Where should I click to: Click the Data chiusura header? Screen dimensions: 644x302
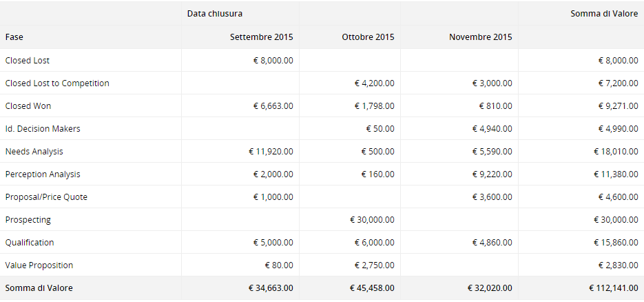pos(214,14)
